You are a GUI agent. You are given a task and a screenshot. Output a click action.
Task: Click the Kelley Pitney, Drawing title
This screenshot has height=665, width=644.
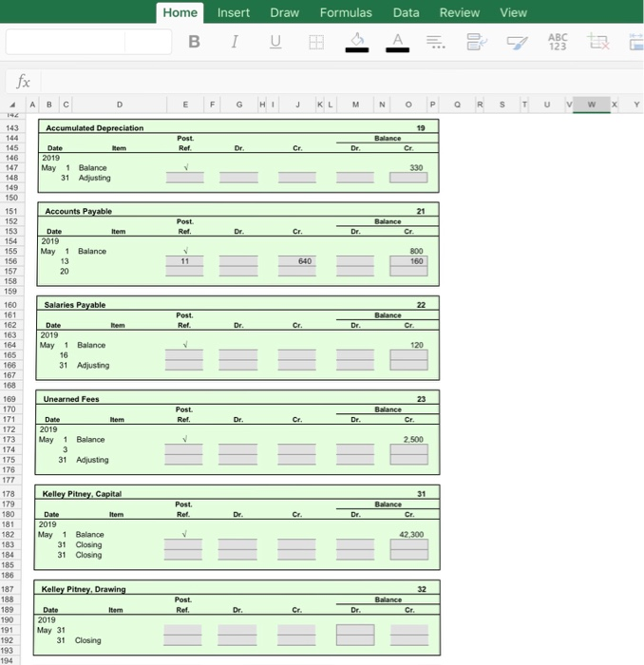click(84, 589)
